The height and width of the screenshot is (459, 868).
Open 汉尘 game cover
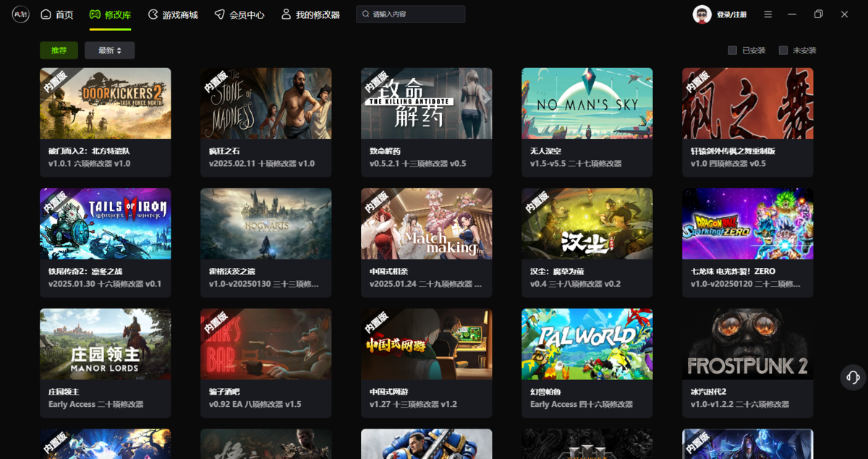coord(587,224)
